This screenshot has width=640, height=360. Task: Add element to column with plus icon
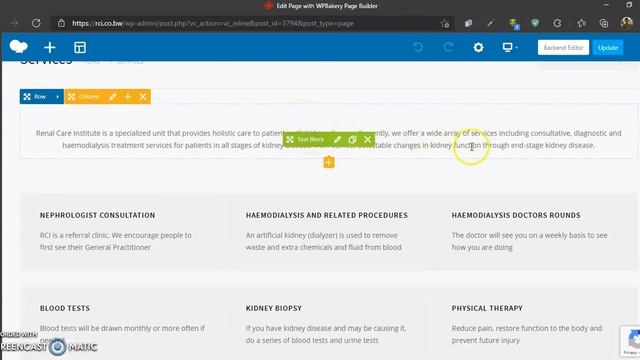click(128, 97)
